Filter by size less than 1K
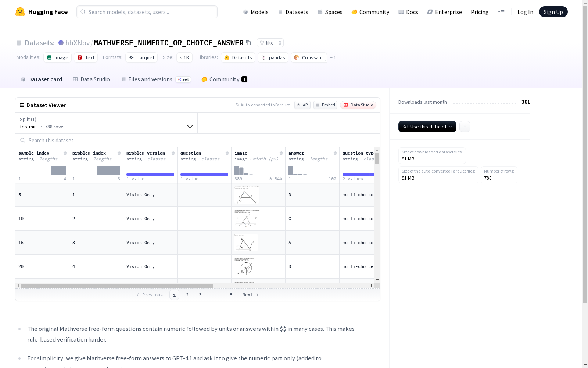 184,57
